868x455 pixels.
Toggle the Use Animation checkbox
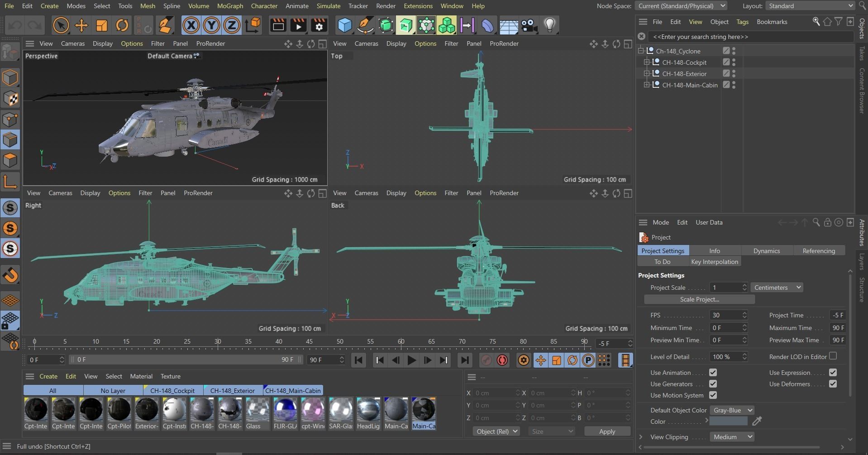(x=713, y=373)
